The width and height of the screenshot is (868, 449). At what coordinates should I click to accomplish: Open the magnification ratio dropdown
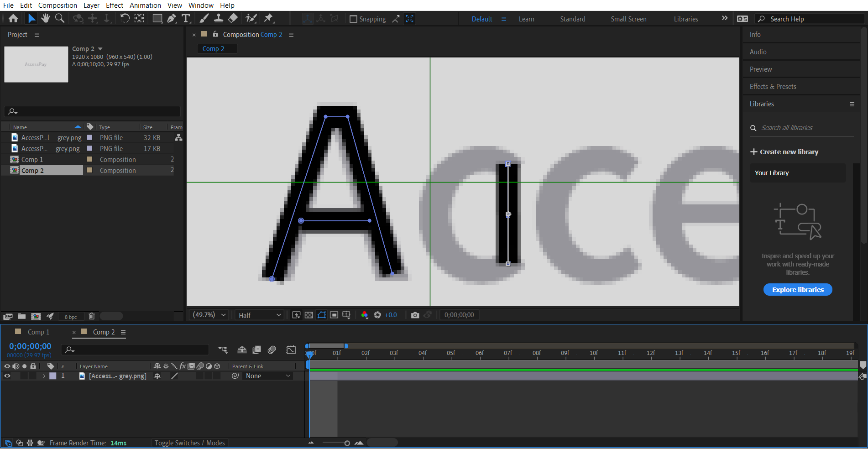coord(209,315)
